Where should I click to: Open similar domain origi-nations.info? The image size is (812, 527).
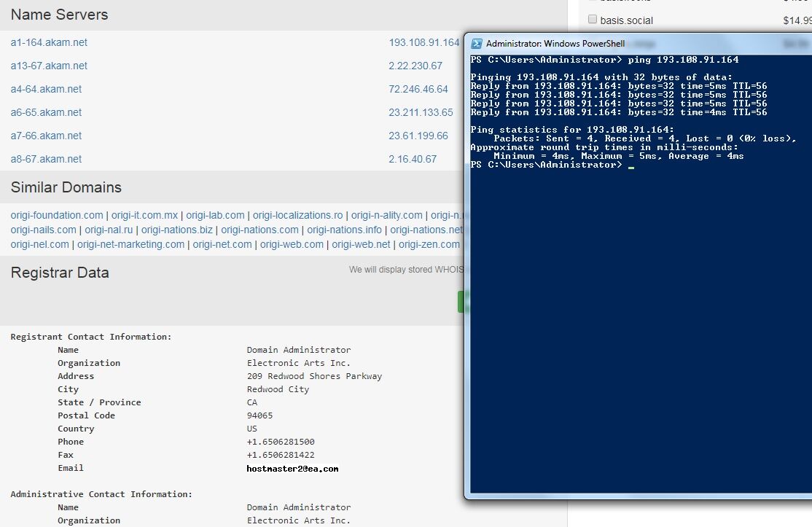pyautogui.click(x=344, y=230)
